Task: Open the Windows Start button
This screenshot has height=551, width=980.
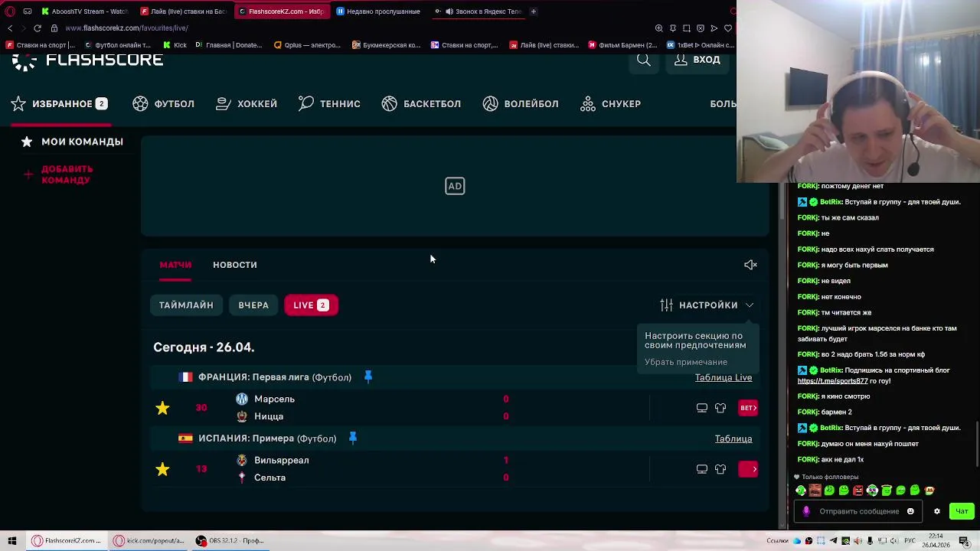Action: point(11,541)
